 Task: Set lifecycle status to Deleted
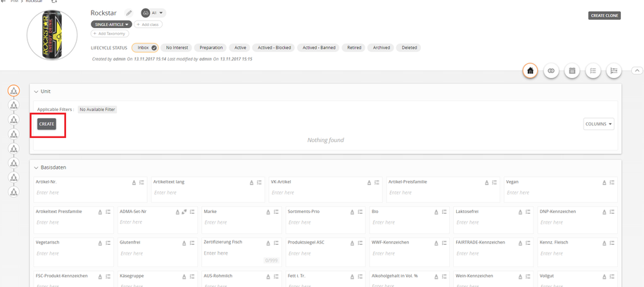(x=409, y=48)
